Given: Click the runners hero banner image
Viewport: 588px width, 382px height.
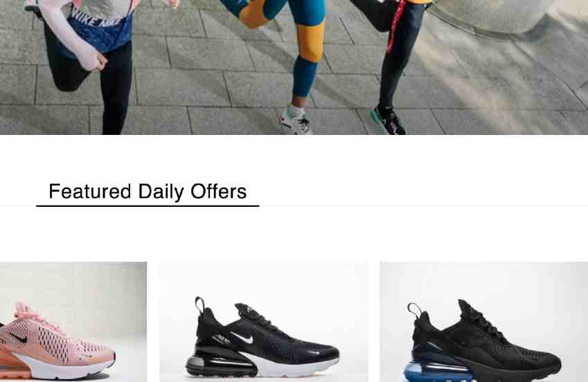Looking at the screenshot, I should [294, 67].
